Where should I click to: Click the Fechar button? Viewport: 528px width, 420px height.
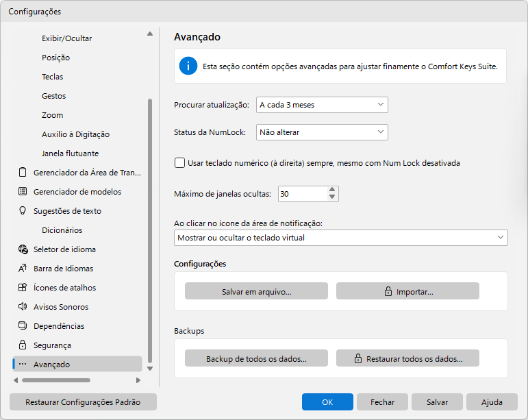pos(382,402)
